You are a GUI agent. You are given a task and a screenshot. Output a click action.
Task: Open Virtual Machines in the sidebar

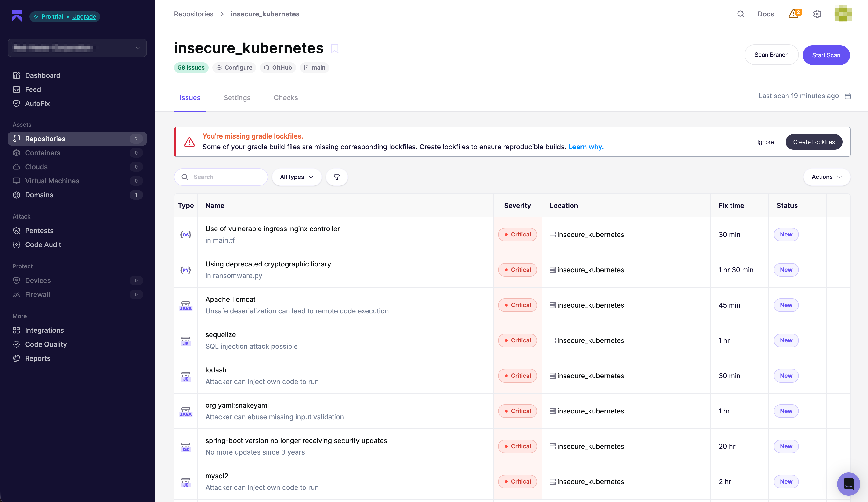(x=77, y=181)
